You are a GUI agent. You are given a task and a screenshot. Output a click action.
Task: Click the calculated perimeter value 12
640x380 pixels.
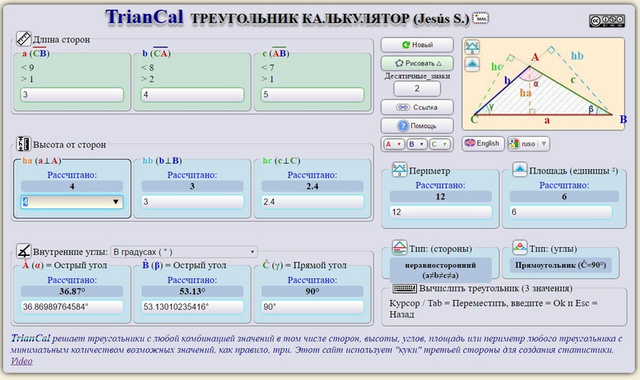click(x=440, y=196)
